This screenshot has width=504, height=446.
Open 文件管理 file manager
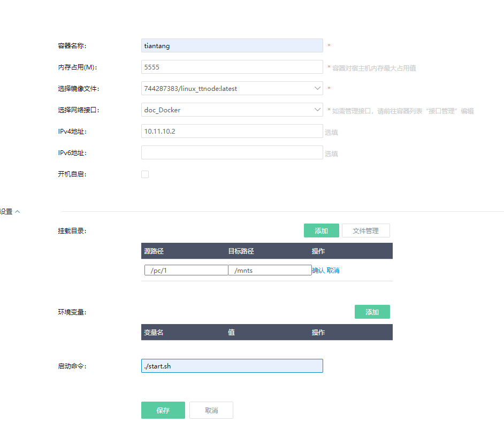tap(365, 231)
